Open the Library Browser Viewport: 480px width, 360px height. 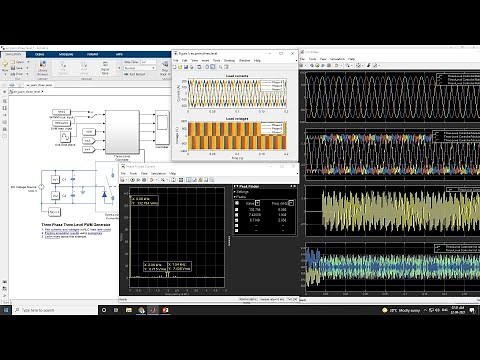(42, 68)
